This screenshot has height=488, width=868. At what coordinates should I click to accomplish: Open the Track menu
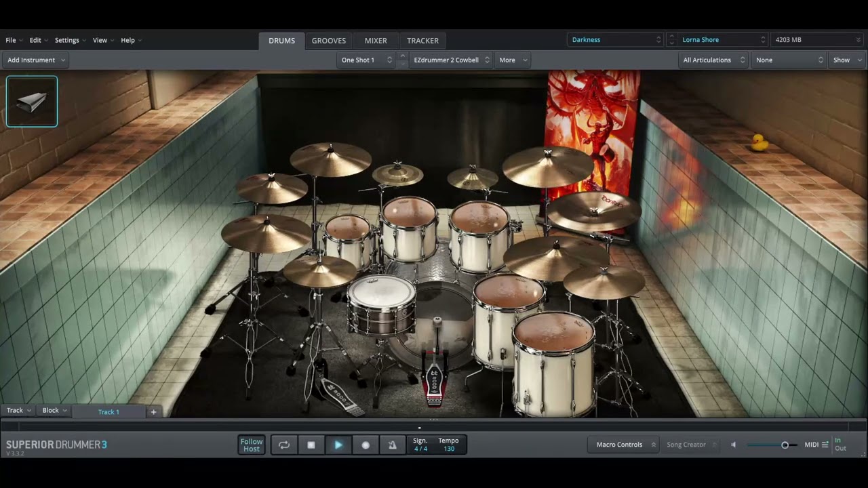18,411
